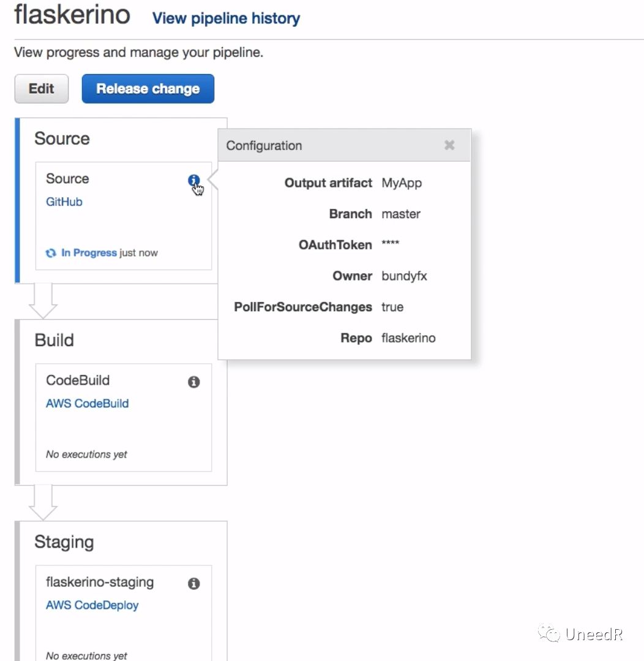Select the MyApp output artifact value

402,183
